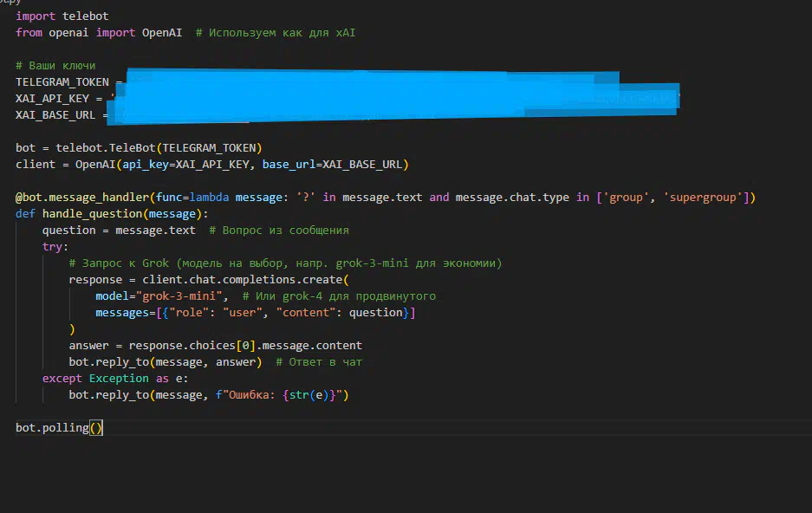The image size is (812, 513).
Task: Place cursor on TELEGRAM_TOKEN variable assignment name
Action: [62, 82]
